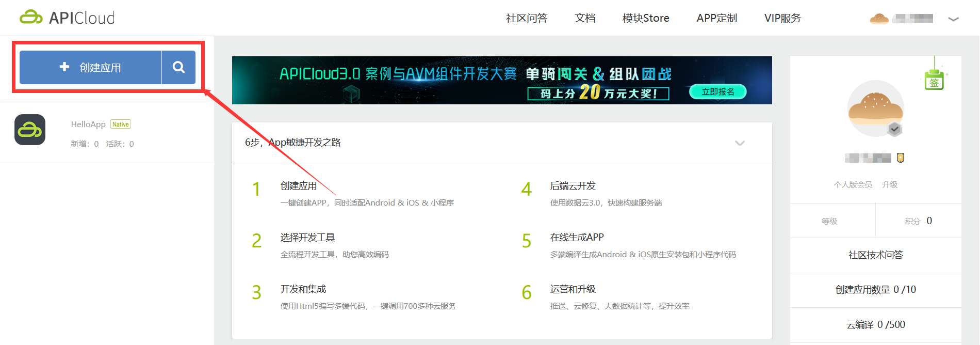Screen dimensions: 980x345
Task: Open the HelloApp app icon
Action: pyautogui.click(x=30, y=130)
